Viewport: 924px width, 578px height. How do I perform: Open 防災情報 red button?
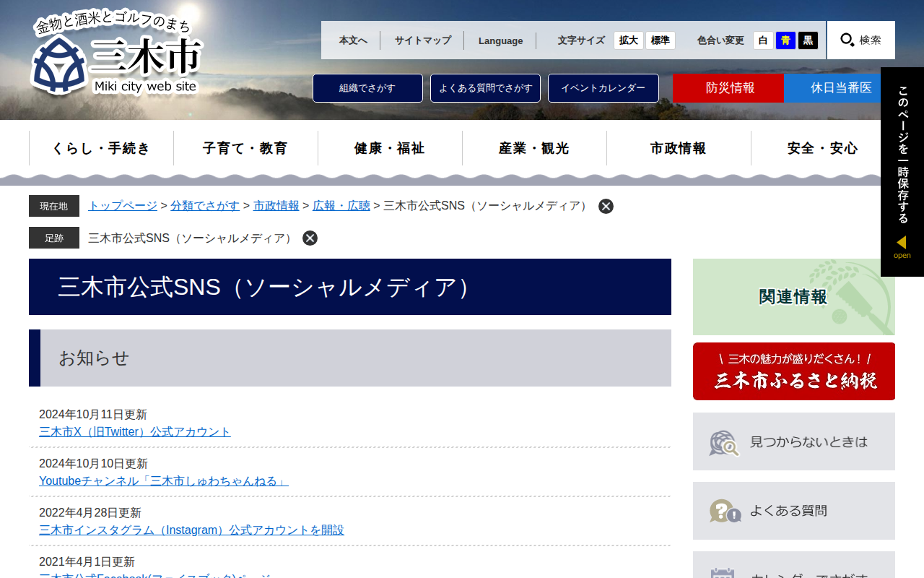click(x=728, y=88)
